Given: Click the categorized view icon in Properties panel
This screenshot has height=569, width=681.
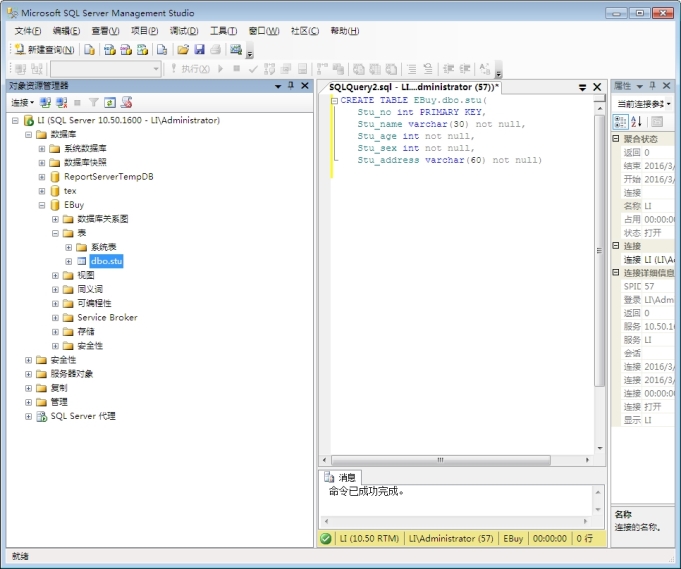Looking at the screenshot, I should point(620,122).
